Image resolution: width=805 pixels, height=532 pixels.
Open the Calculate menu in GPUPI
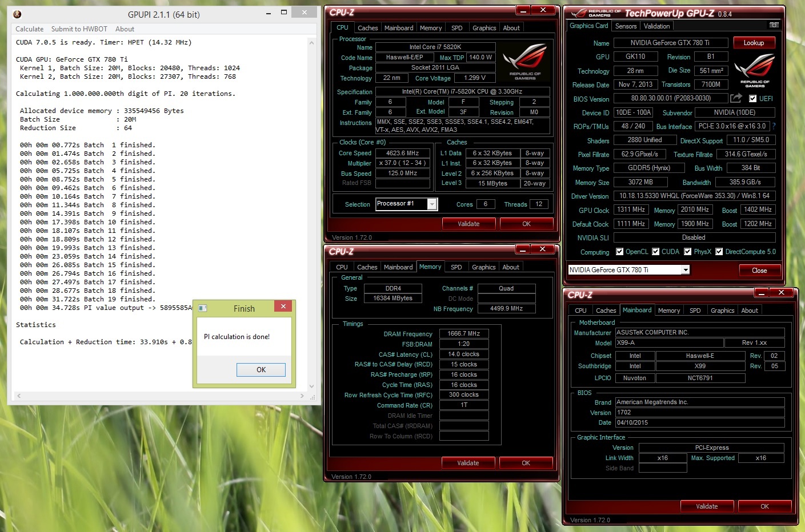coord(29,29)
